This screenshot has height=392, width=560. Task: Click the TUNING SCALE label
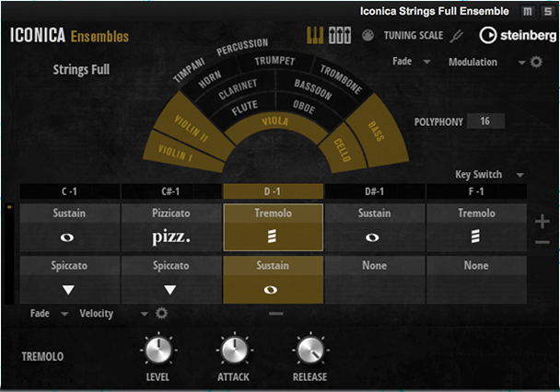coord(414,35)
